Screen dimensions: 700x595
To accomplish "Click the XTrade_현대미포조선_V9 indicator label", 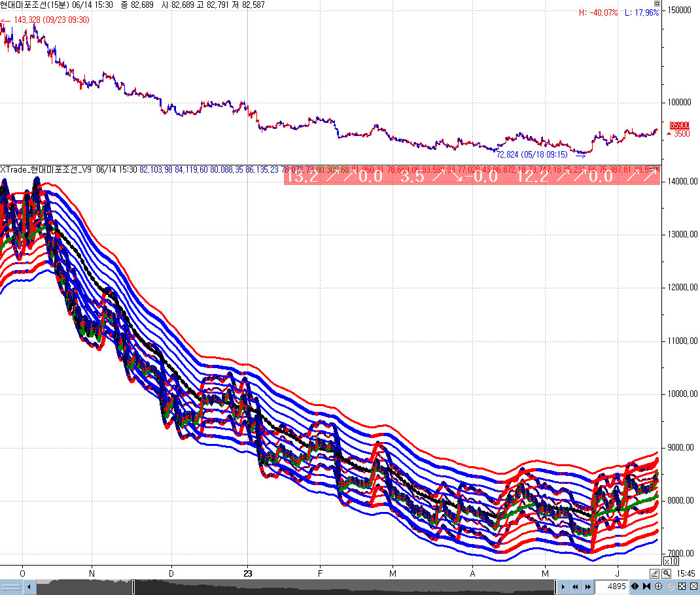I will pyautogui.click(x=46, y=169).
